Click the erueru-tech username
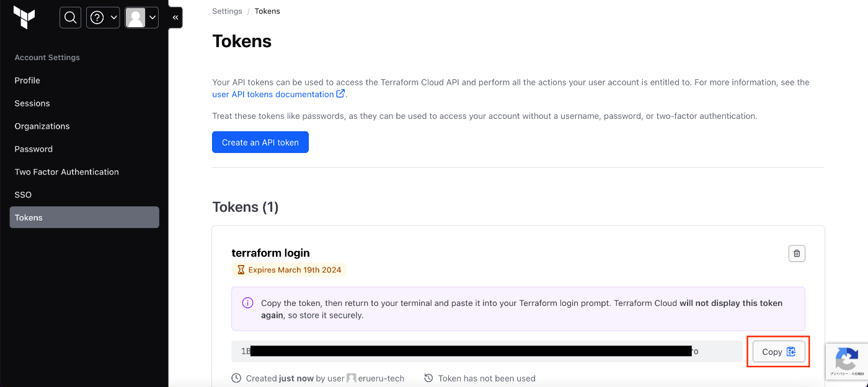Screen dimensions: 868x387 pyautogui.click(x=381, y=378)
